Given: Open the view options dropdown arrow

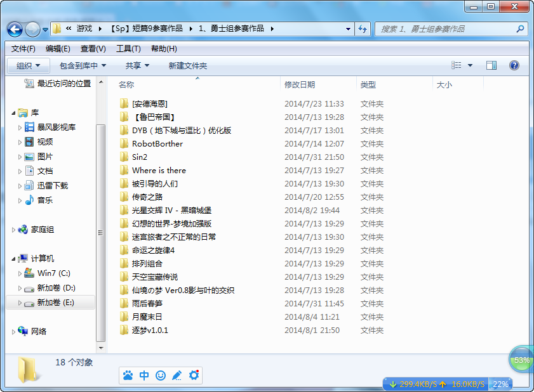Looking at the screenshot, I should (x=470, y=65).
